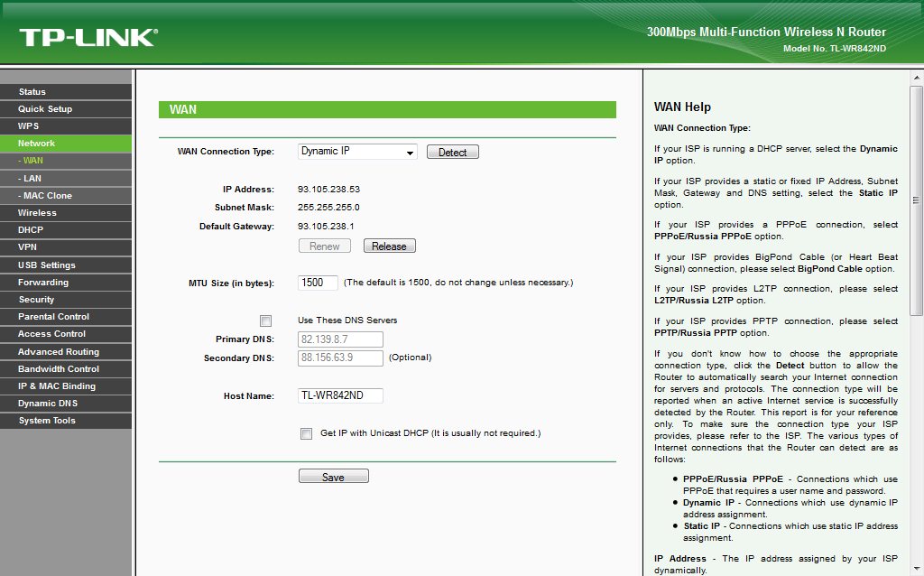The width and height of the screenshot is (924, 576).
Task: Click the Detect button
Action: click(452, 153)
